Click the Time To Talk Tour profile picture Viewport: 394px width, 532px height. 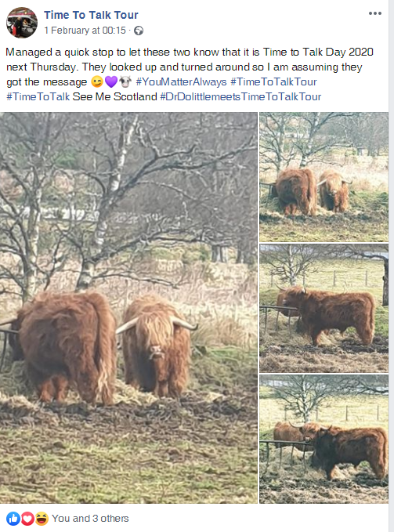(x=22, y=23)
